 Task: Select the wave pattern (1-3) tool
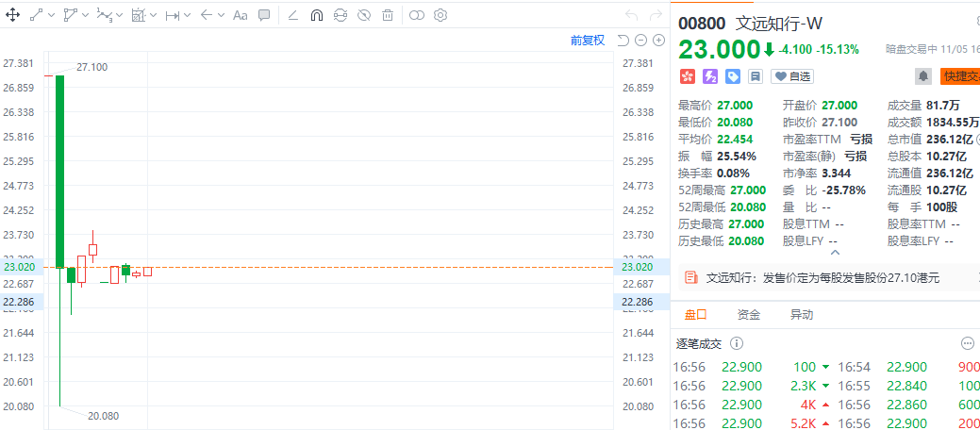pos(105,16)
